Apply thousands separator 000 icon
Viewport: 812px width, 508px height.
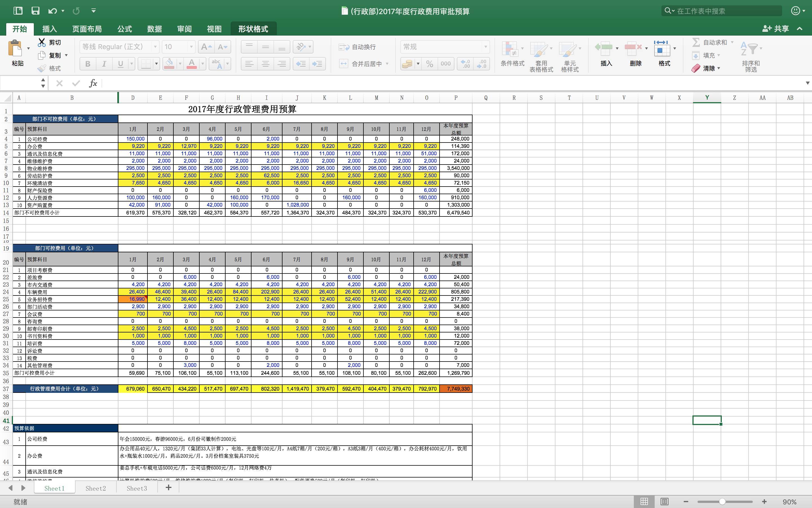point(445,63)
